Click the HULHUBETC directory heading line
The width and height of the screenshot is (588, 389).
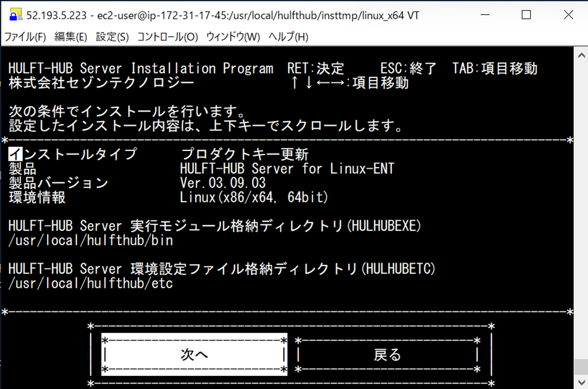click(222, 269)
